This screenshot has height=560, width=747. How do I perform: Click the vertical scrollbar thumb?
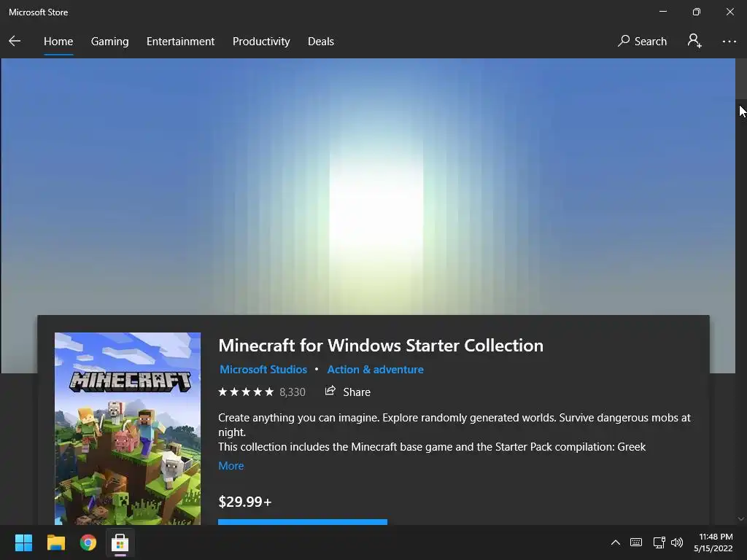tap(741, 79)
